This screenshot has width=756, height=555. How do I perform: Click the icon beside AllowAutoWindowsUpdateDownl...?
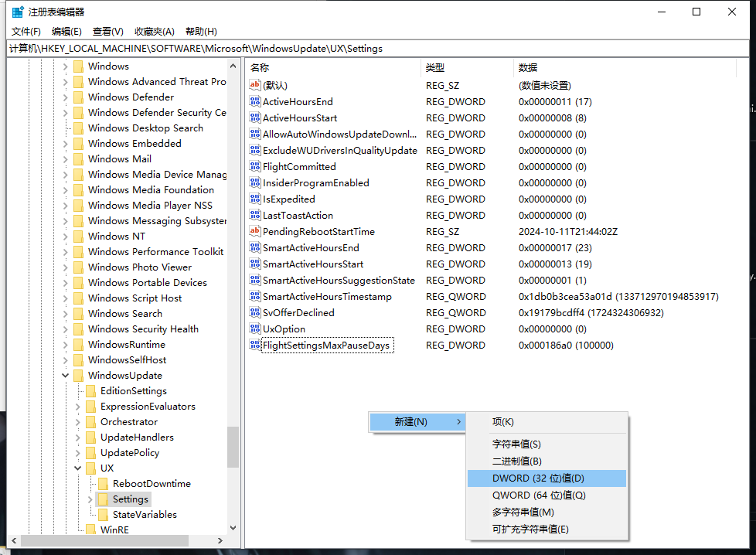tap(254, 134)
